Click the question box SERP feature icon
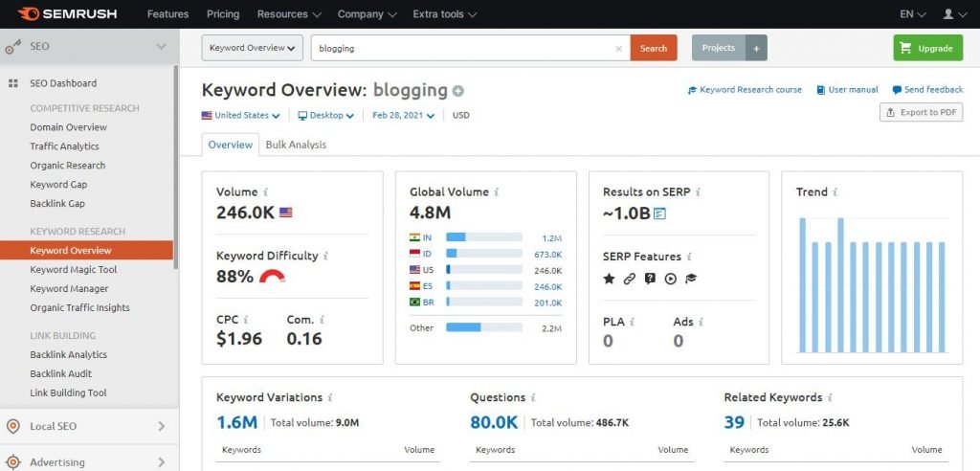The image size is (980, 471). coord(650,279)
